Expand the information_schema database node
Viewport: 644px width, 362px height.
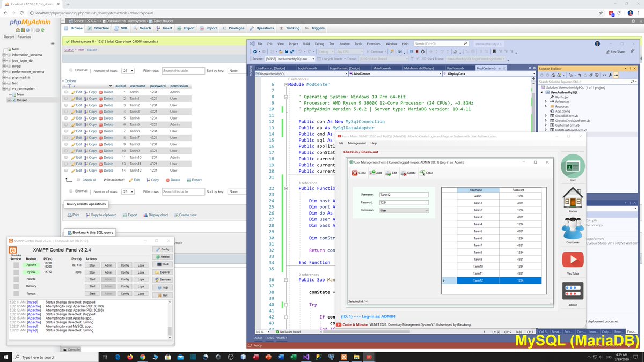click(x=5, y=55)
